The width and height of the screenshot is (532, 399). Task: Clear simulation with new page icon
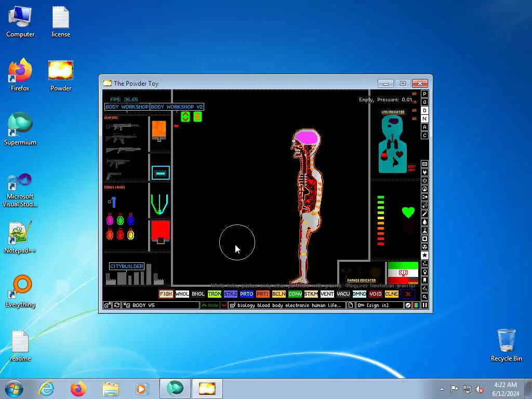pos(351,305)
